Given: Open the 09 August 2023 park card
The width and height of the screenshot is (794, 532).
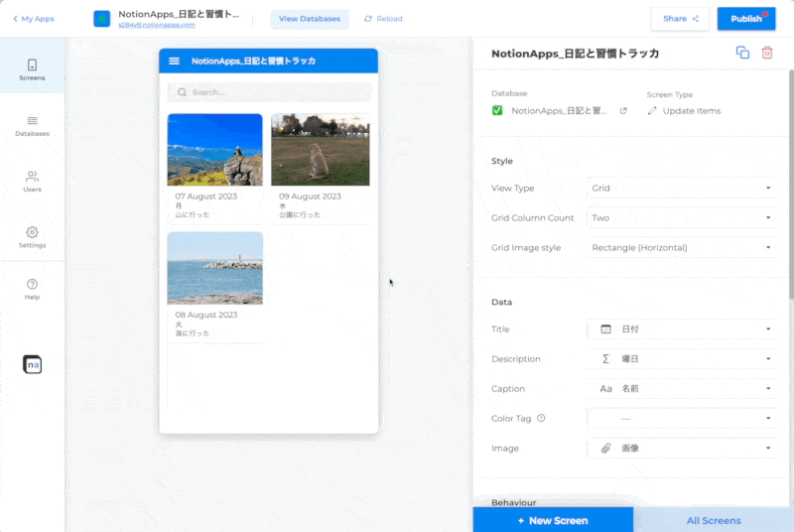Looking at the screenshot, I should click(x=320, y=169).
